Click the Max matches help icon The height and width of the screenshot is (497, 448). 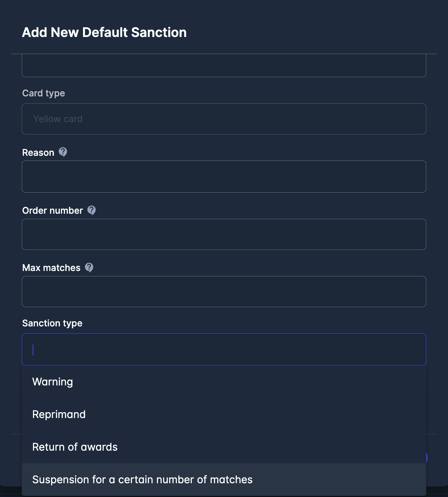[89, 267]
